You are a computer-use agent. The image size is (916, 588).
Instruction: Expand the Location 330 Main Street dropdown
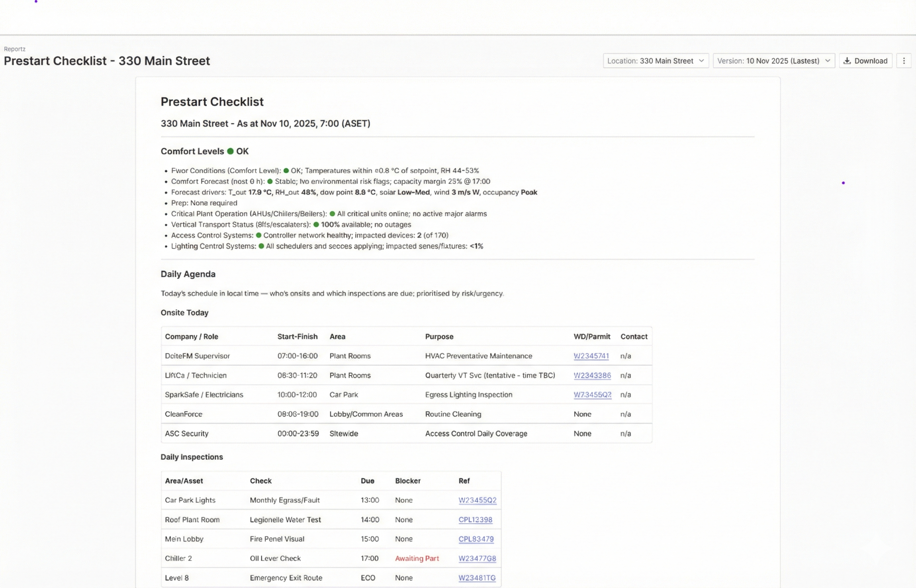tap(656, 61)
